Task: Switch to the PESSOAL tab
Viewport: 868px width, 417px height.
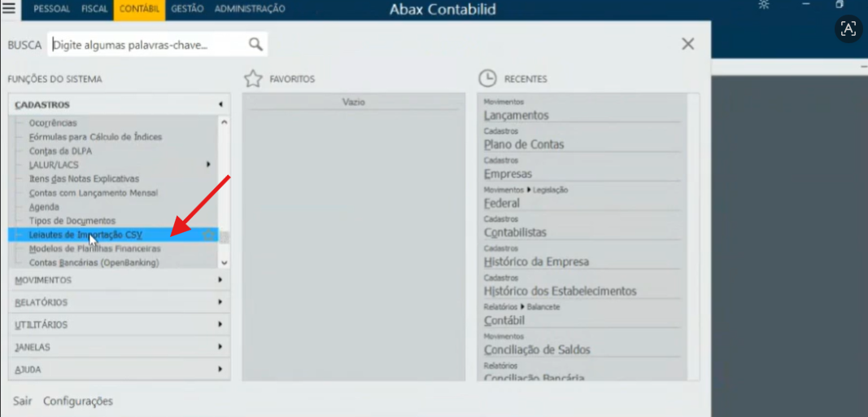Action: 51,9
